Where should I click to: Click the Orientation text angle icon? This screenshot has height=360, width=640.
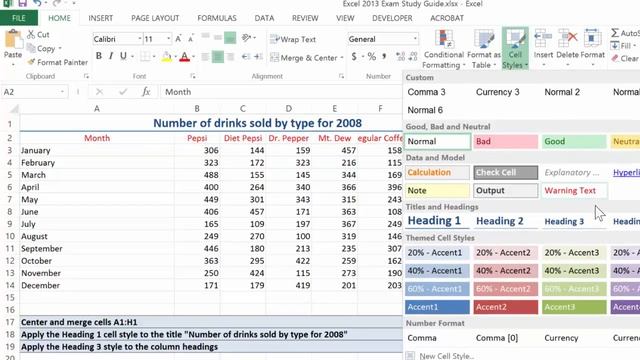246,38
